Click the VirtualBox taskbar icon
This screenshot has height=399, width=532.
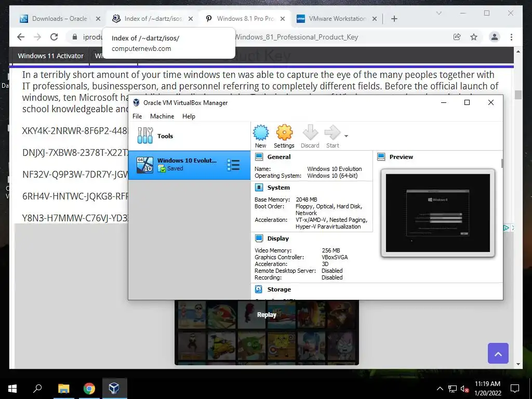(114, 389)
